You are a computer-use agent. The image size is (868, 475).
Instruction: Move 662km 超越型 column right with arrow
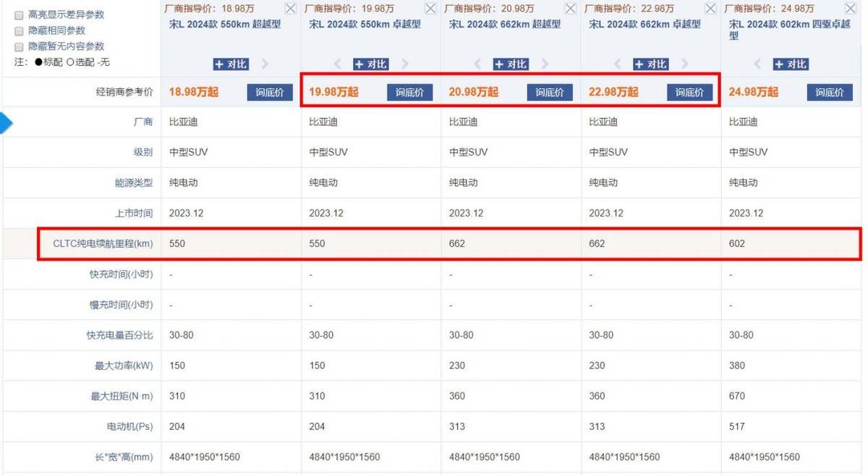pos(545,64)
